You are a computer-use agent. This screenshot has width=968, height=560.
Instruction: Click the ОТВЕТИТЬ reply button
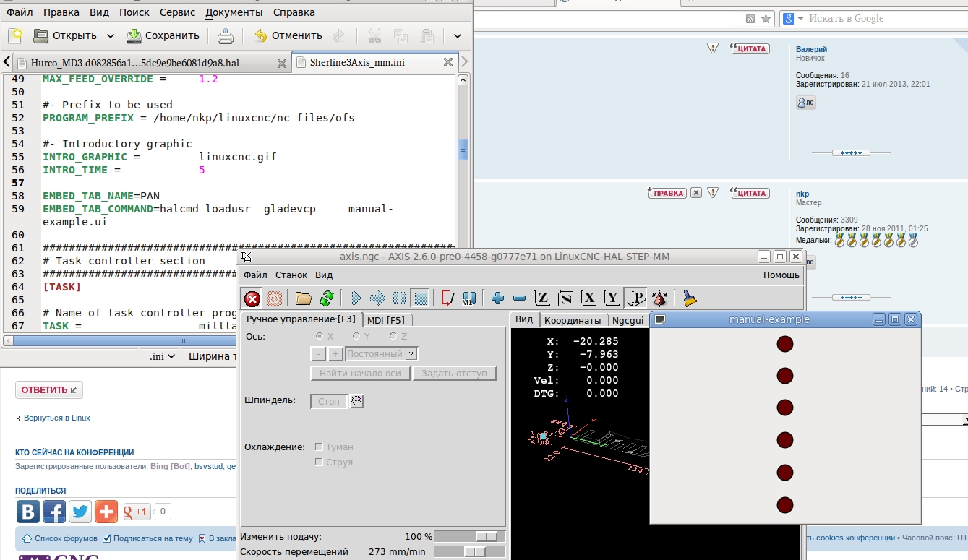point(49,390)
